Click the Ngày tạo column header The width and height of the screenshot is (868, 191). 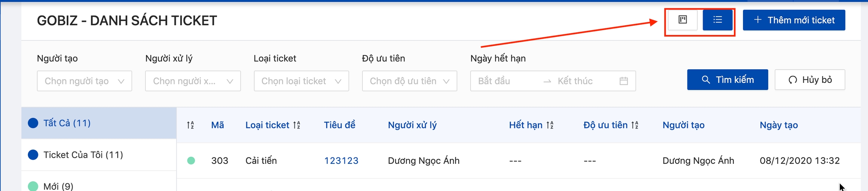pos(779,125)
